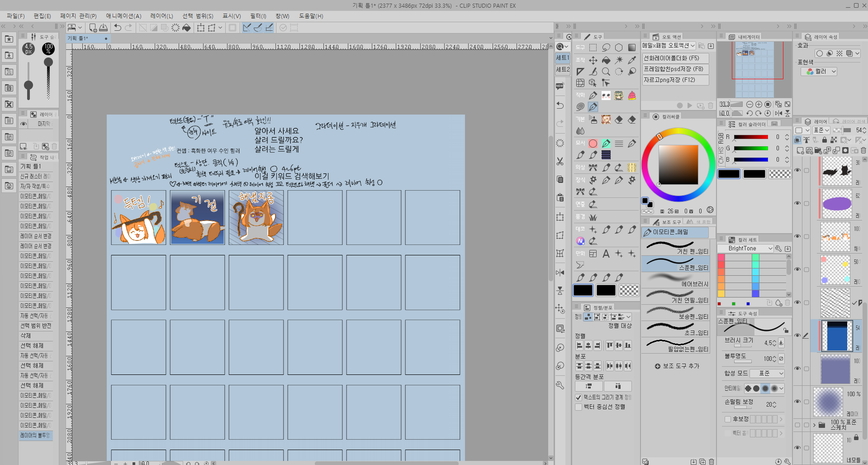868x465 pixels.
Task: Click the lock layer icon
Action: [824, 140]
